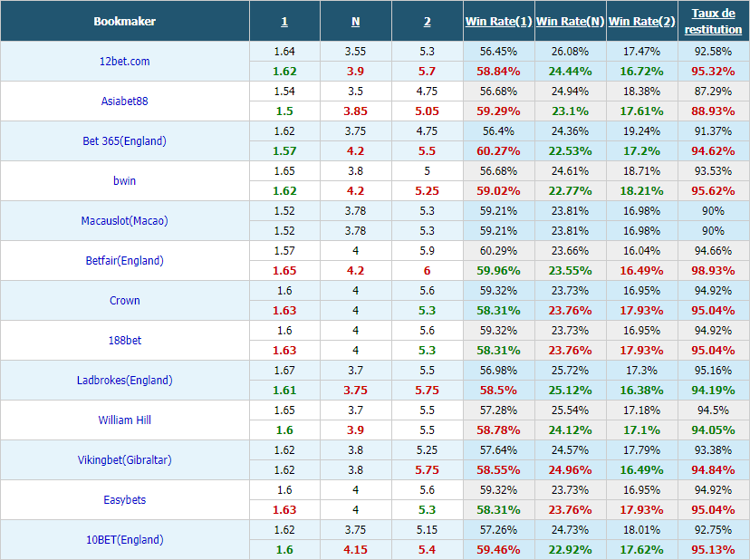Open the Asiabet88 bookmaker link
The image size is (750, 560).
[124, 101]
